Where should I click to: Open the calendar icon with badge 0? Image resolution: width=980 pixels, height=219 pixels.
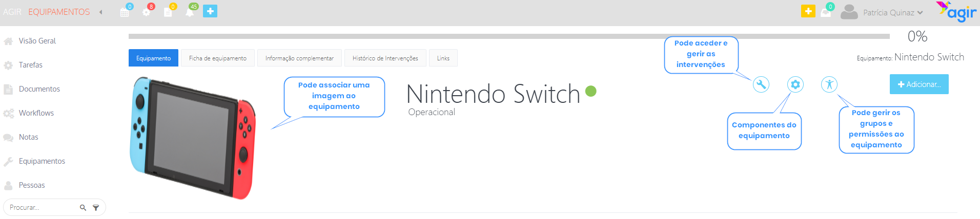pos(125,12)
